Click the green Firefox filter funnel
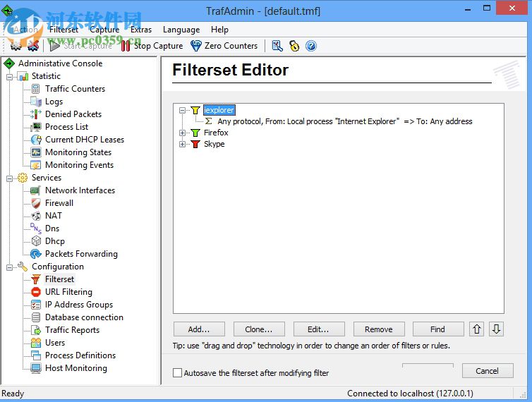Screen dimensions: 532x402 [195, 133]
